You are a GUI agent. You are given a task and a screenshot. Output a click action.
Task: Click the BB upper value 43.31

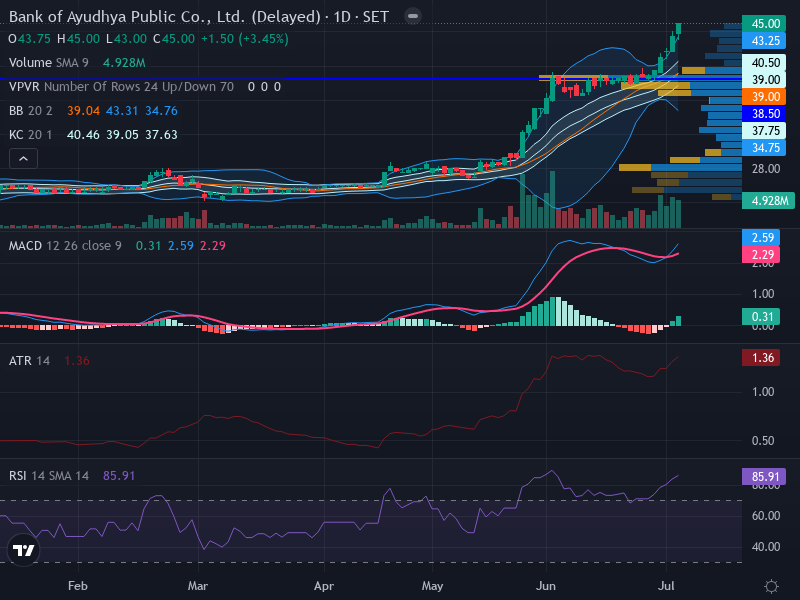pos(122,111)
